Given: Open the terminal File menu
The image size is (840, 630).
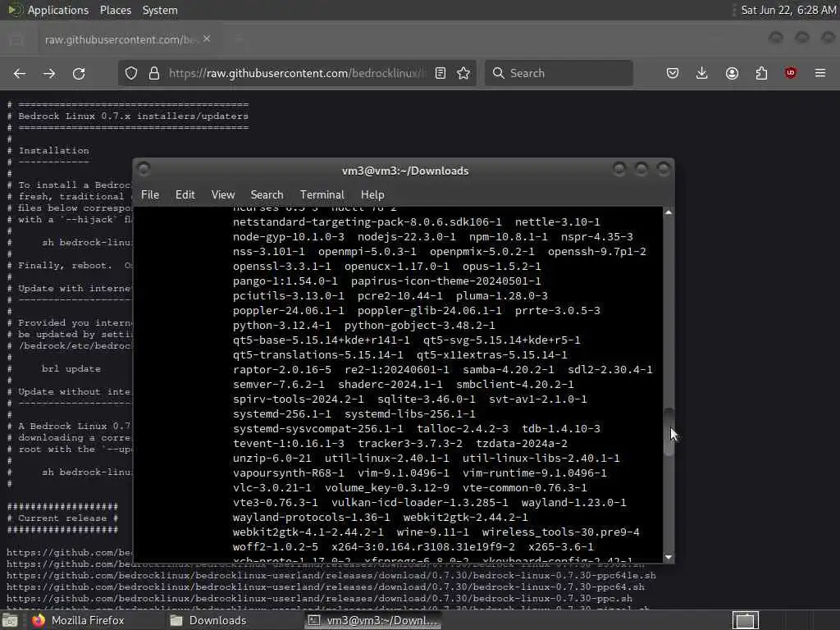Looking at the screenshot, I should tap(150, 195).
